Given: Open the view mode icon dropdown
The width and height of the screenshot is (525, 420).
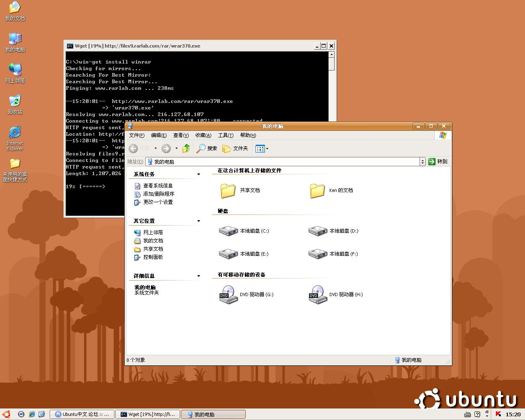Looking at the screenshot, I should pyautogui.click(x=262, y=148).
